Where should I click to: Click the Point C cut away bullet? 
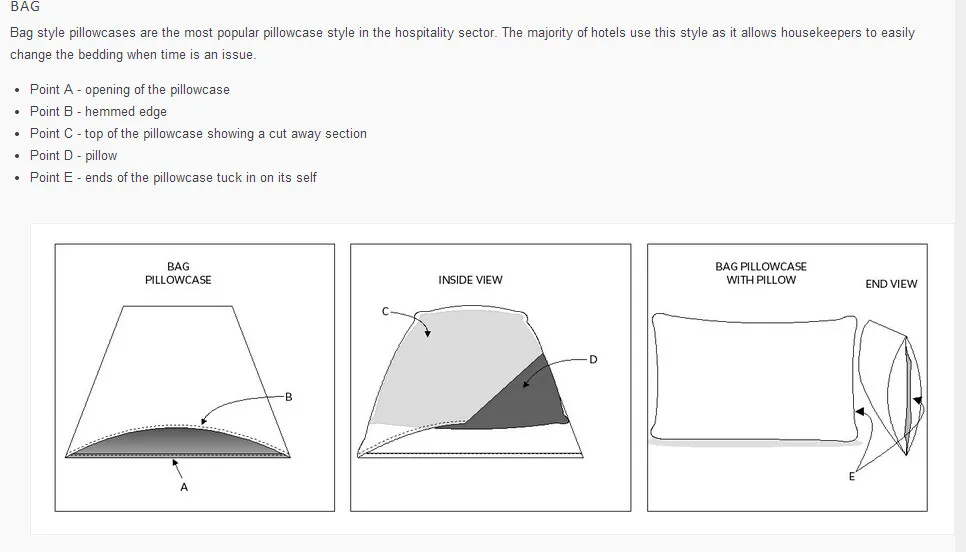[198, 134]
